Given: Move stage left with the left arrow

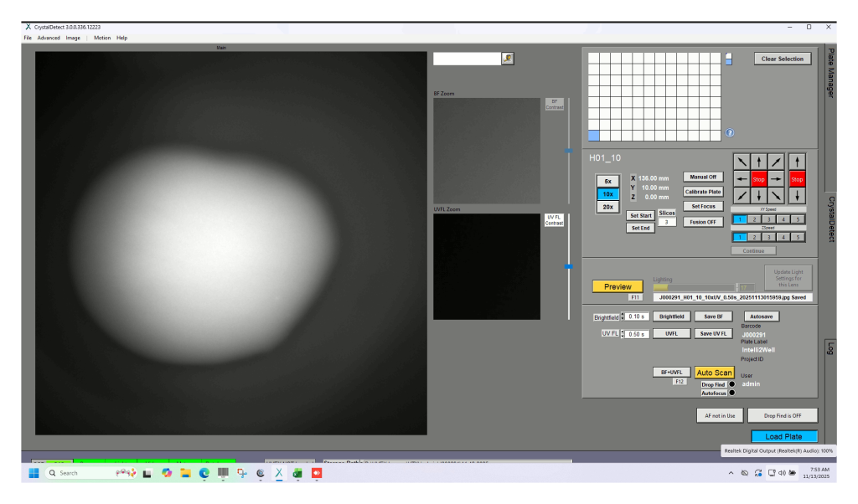Looking at the screenshot, I should 742,179.
